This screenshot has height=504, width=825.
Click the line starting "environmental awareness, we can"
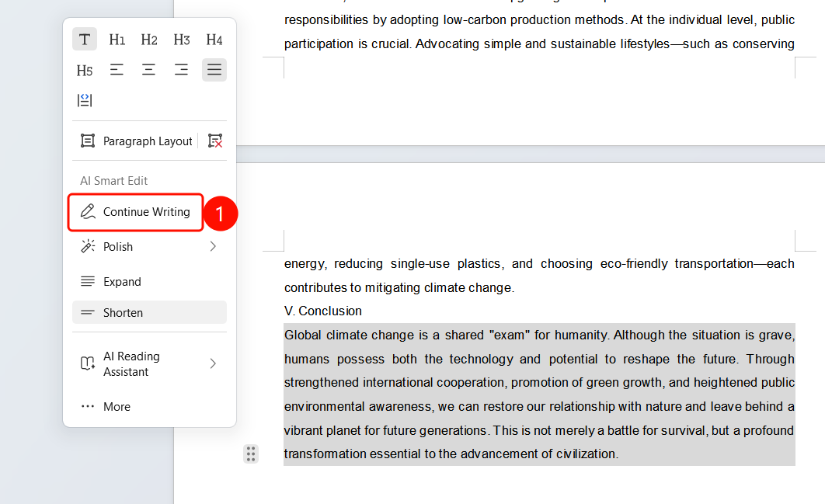point(539,407)
